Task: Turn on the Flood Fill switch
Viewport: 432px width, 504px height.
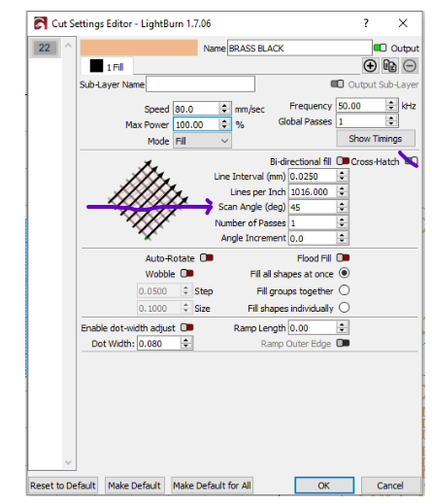Action: point(343,258)
